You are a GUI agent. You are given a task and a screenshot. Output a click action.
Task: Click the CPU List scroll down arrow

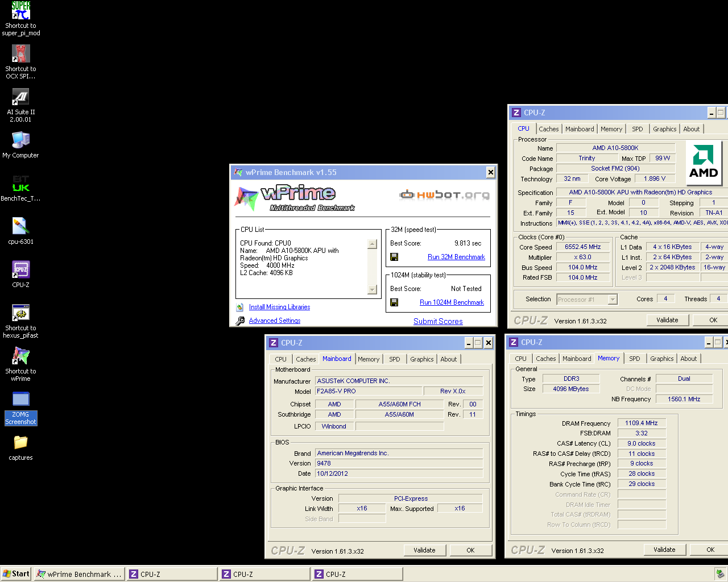pos(373,290)
